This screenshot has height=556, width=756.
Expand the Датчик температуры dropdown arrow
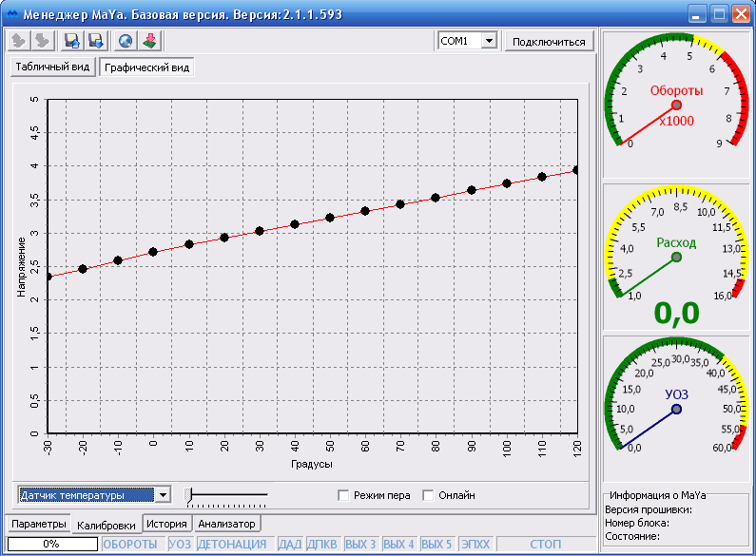click(163, 495)
